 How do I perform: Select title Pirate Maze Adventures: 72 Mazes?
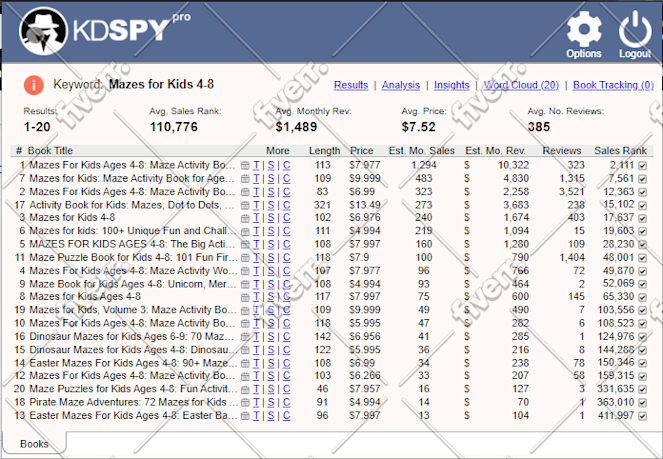132,402
